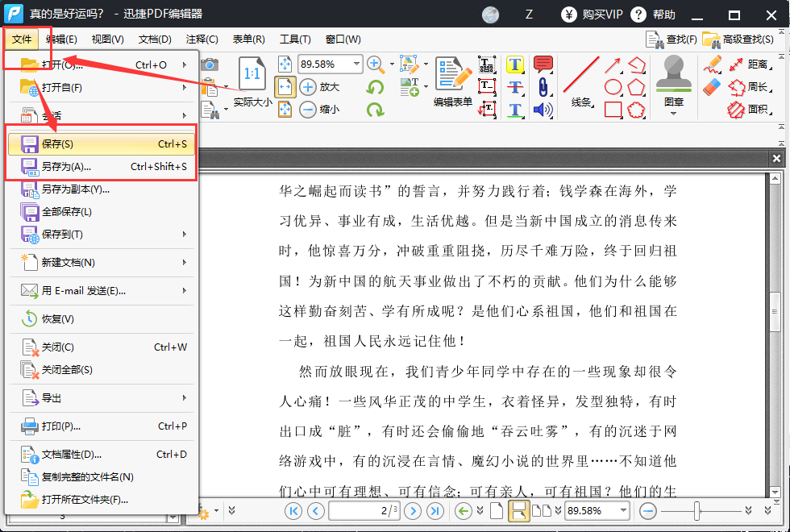Open the 帮助 help button
This screenshot has height=532, width=790.
(x=653, y=15)
